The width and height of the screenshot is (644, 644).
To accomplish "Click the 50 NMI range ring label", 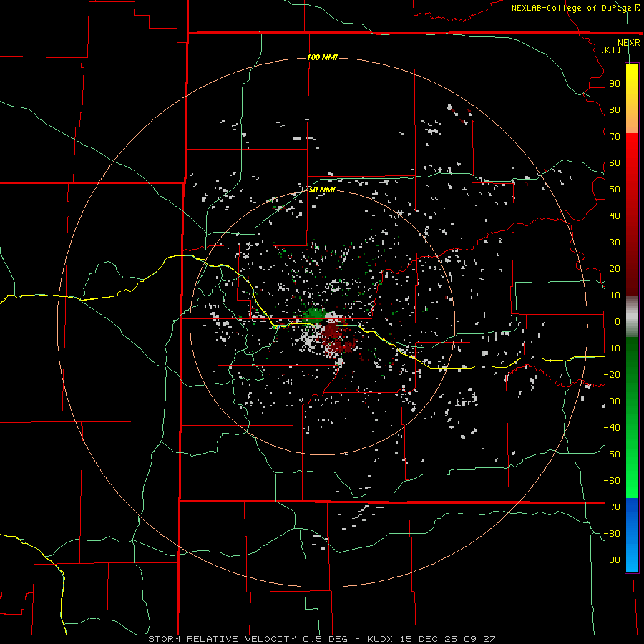I will click(x=322, y=190).
